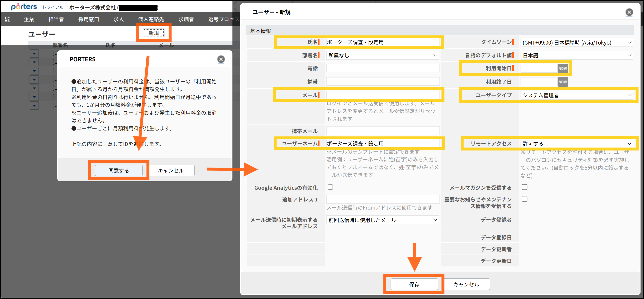Click 保存 button

(x=414, y=284)
